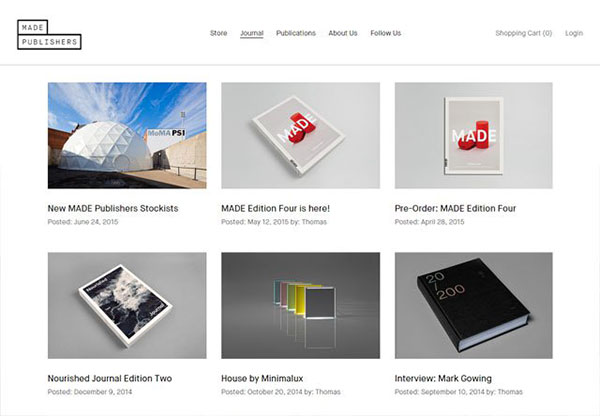Open the Store menu item
Viewport: 600px width, 416px height.
[x=218, y=33]
